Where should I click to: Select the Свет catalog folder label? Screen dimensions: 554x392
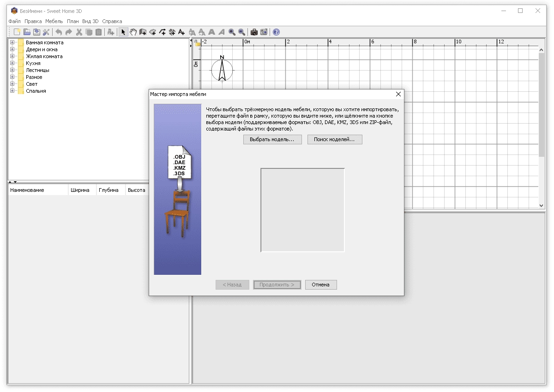click(x=32, y=84)
